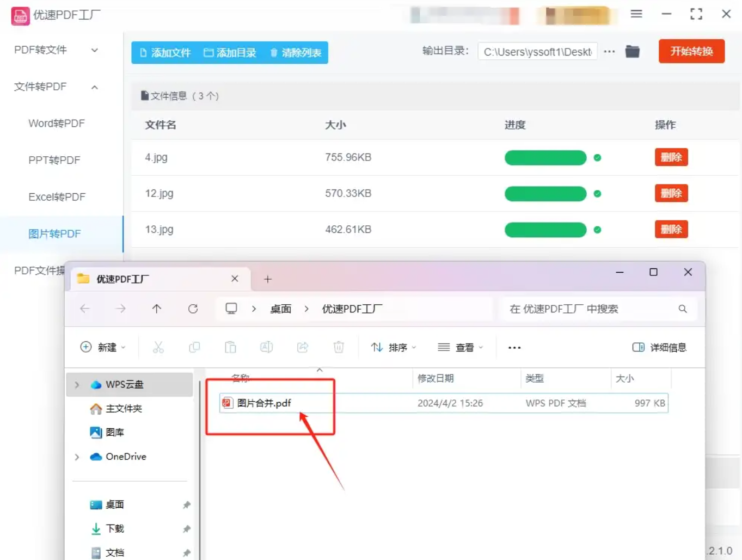The width and height of the screenshot is (742, 560).
Task: Add a new Explorer tab with plus
Action: 268,279
